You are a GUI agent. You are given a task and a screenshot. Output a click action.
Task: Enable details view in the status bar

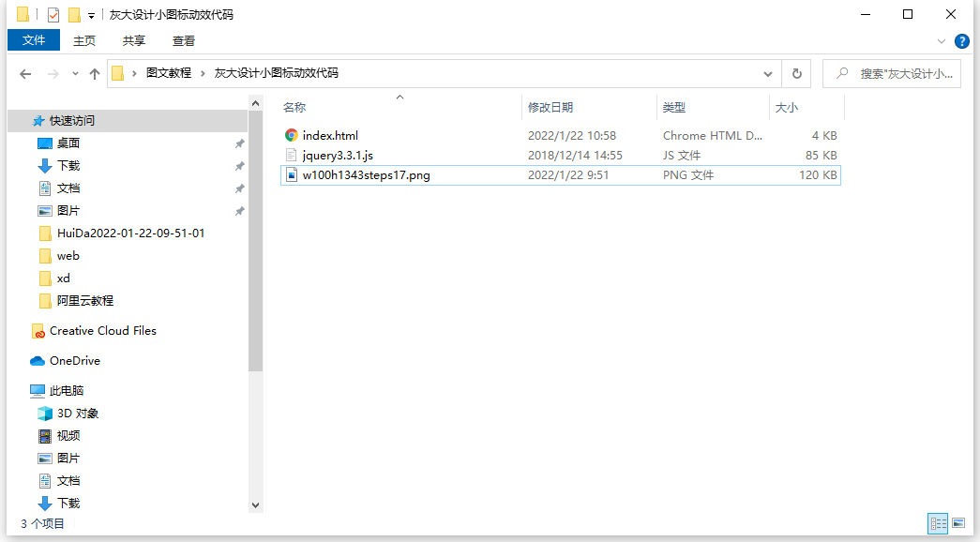pyautogui.click(x=937, y=523)
